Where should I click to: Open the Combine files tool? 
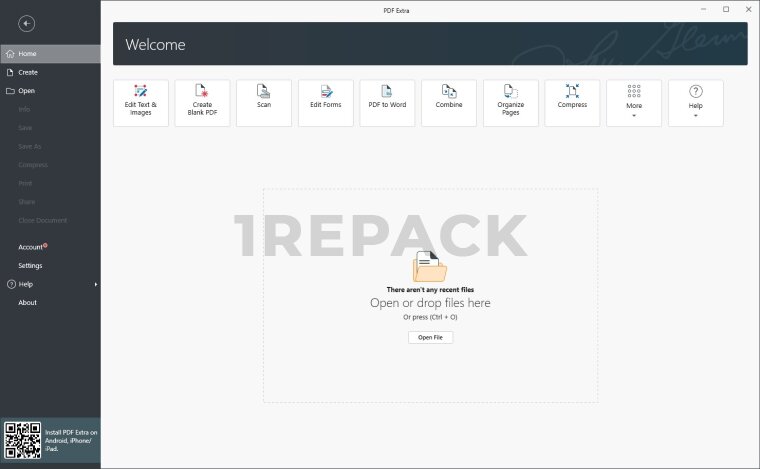tap(449, 103)
